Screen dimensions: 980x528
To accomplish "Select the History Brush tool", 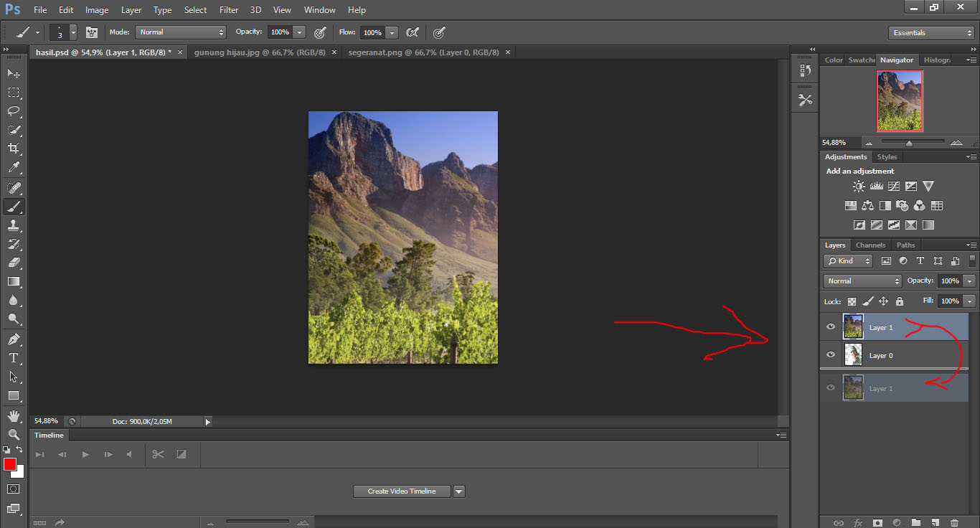I will [14, 244].
